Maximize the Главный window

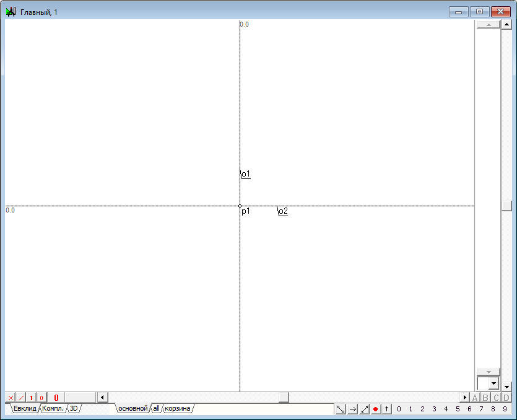[x=479, y=12]
